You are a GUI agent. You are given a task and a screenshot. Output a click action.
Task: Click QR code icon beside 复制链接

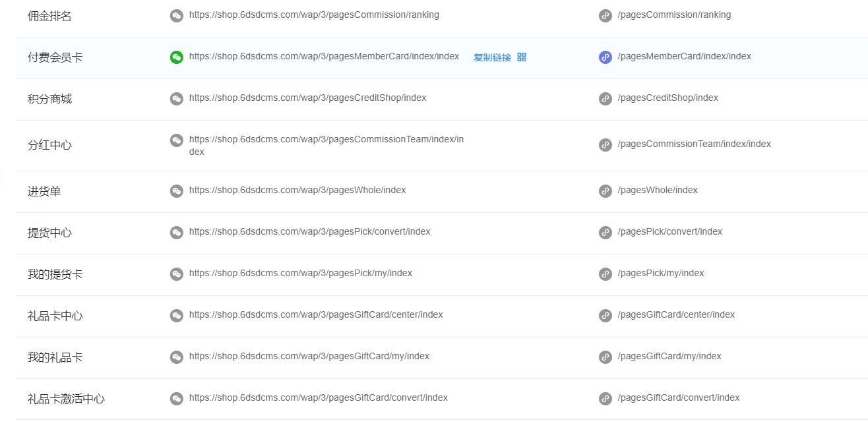pos(522,57)
